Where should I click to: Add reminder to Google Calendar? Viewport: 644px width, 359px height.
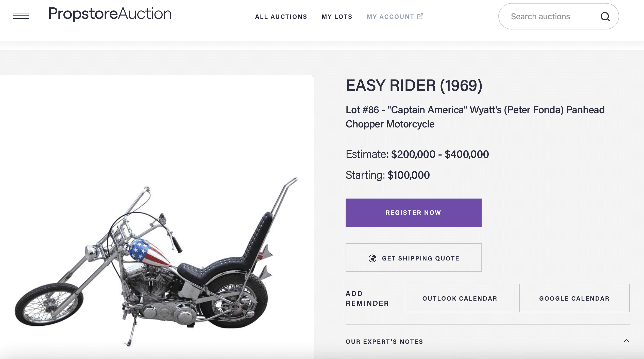574,298
